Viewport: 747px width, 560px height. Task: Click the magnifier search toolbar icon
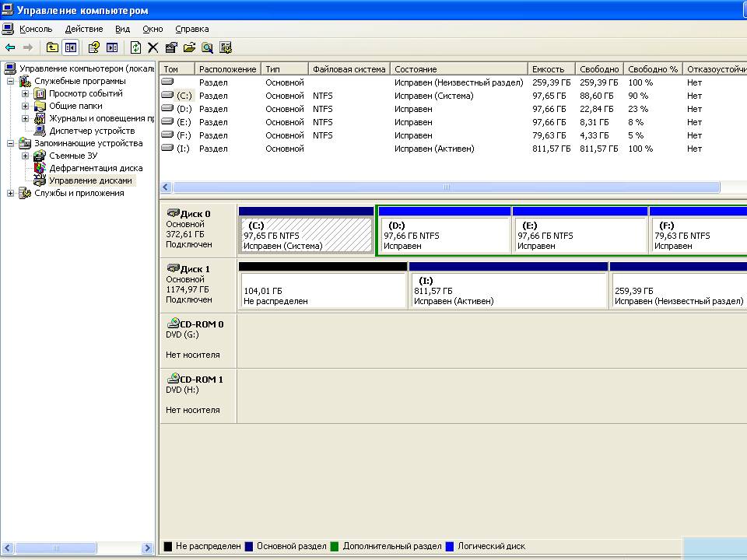[x=207, y=47]
